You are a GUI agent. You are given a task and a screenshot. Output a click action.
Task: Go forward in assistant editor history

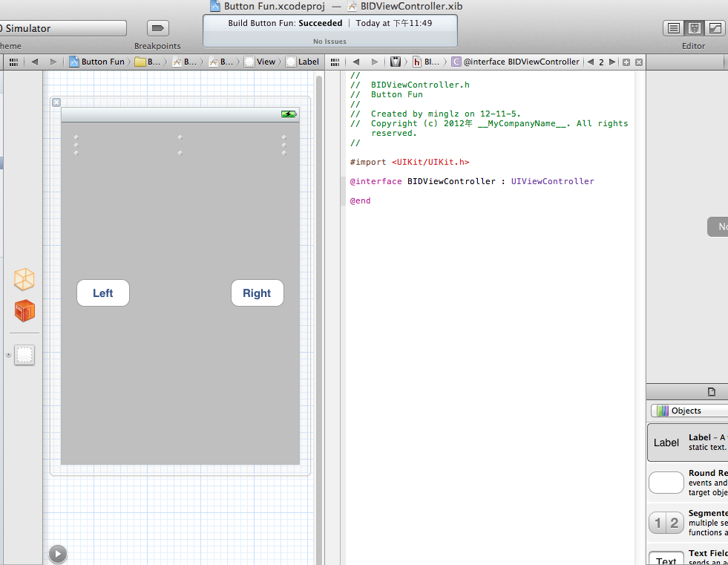[375, 62]
